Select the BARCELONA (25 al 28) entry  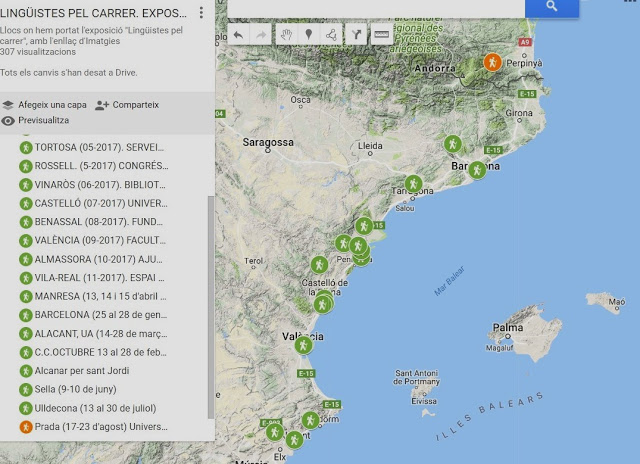pyautogui.click(x=100, y=315)
